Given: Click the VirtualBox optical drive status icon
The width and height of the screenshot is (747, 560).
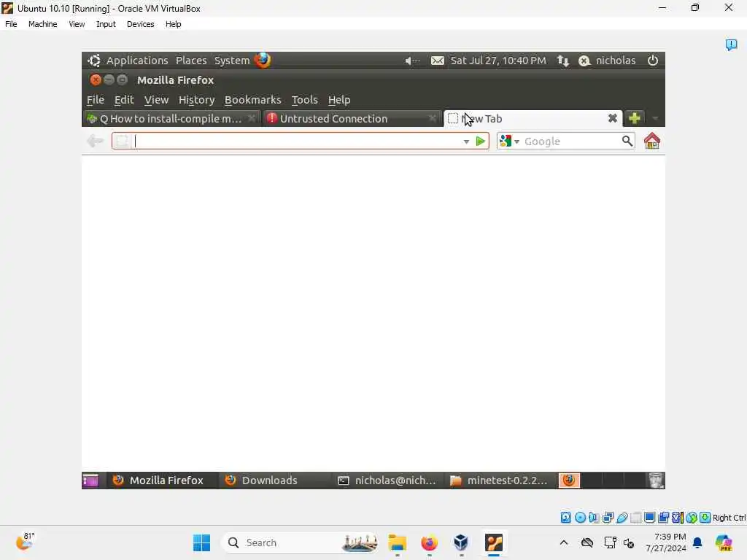Looking at the screenshot, I should click(580, 518).
